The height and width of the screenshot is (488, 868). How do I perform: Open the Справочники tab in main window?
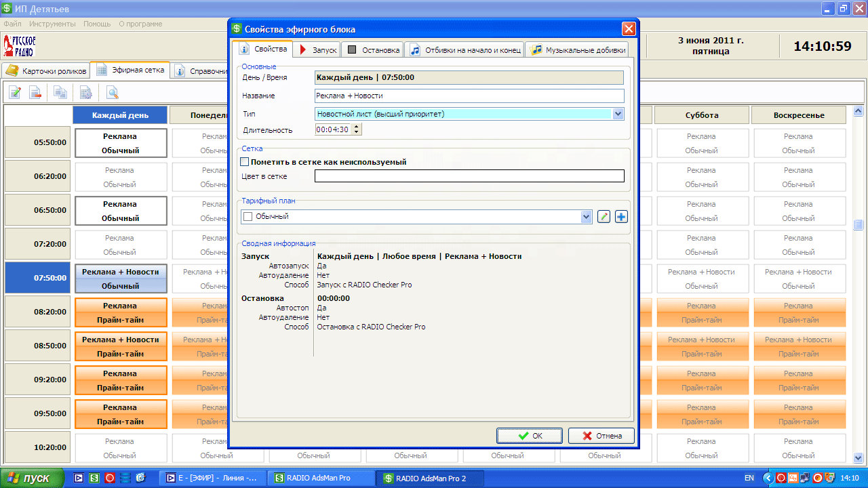coord(201,70)
